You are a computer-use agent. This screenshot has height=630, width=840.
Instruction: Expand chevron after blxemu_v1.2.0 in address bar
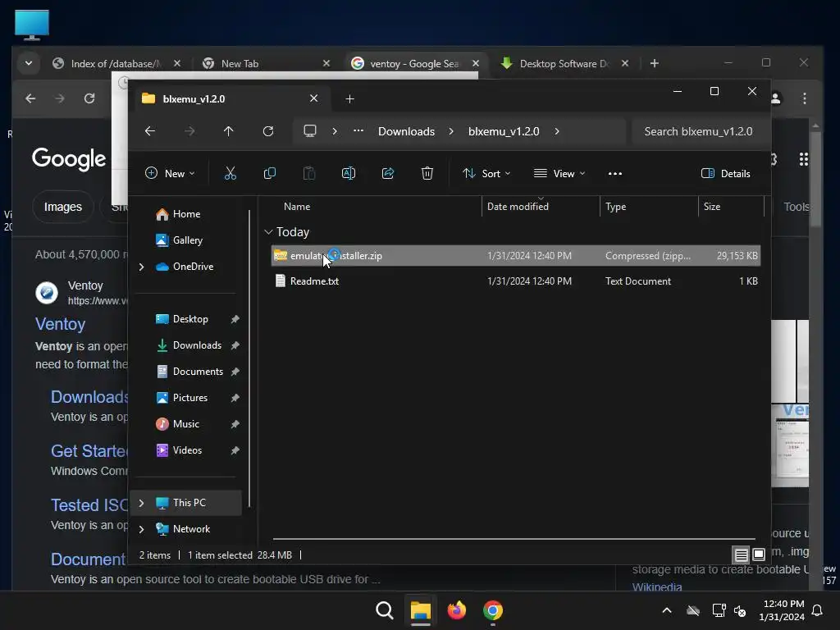557,131
